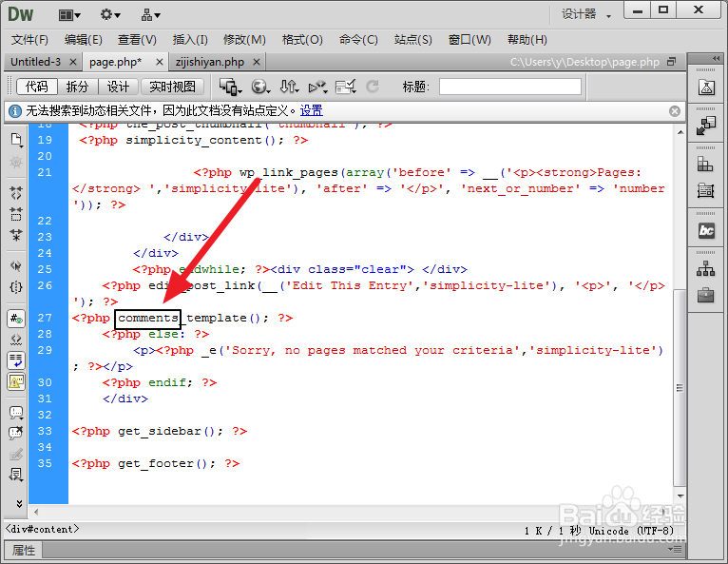Open the 窗口(W) menu
Viewport: 728px width, 564px height.
click(x=469, y=40)
